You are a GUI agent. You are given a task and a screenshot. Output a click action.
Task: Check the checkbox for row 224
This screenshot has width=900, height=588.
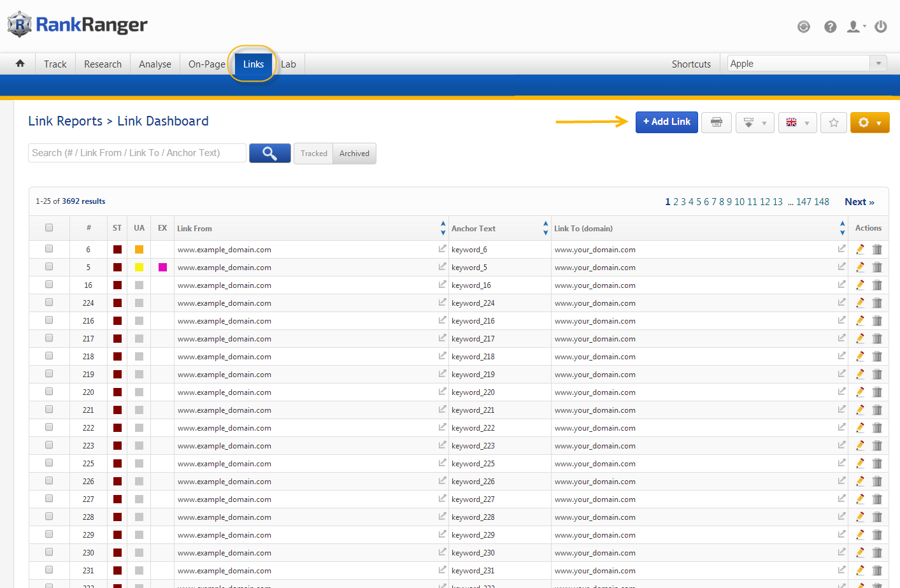point(49,303)
